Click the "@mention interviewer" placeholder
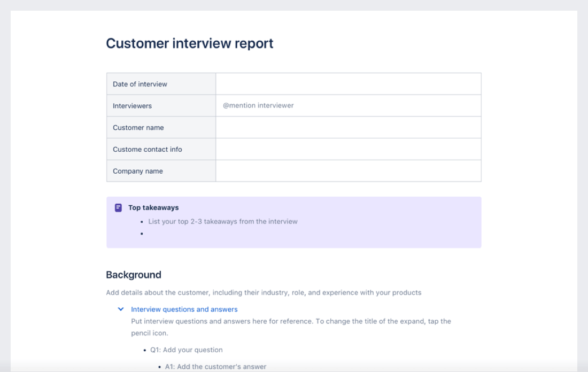This screenshot has width=588, height=372. tap(258, 105)
